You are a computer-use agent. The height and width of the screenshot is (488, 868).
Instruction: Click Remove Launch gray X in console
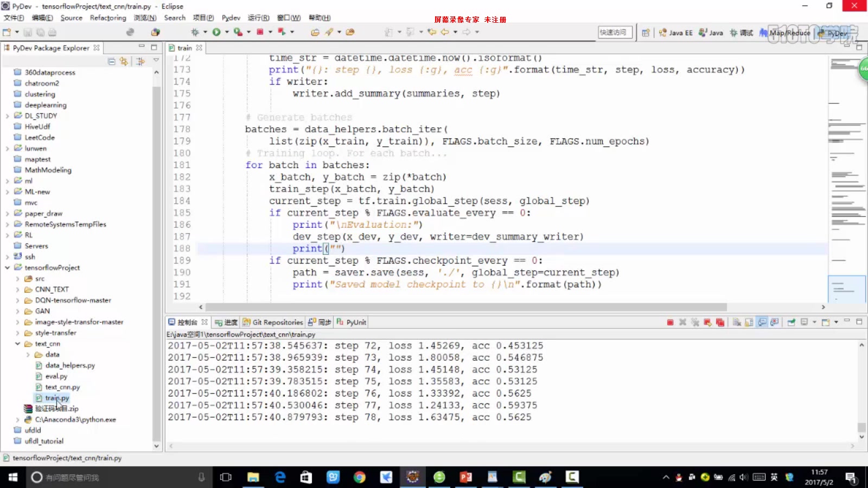tap(683, 322)
